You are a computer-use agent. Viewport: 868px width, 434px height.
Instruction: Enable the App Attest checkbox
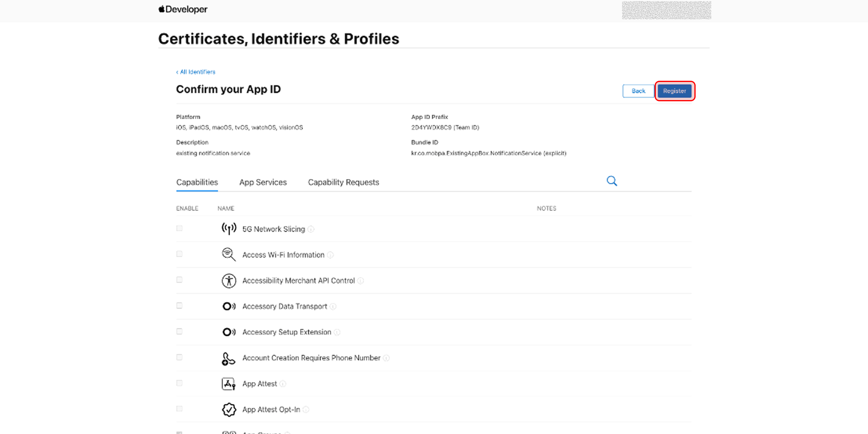(179, 383)
